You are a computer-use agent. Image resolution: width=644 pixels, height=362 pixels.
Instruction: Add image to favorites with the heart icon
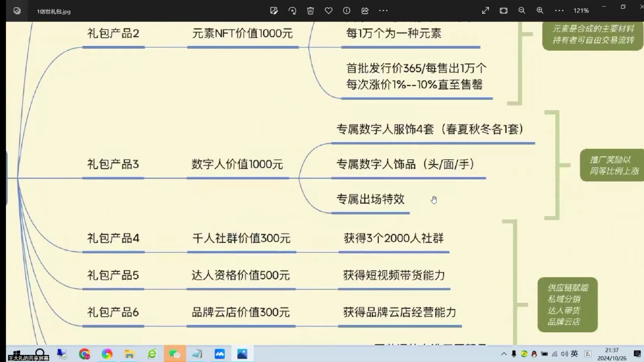point(328,11)
